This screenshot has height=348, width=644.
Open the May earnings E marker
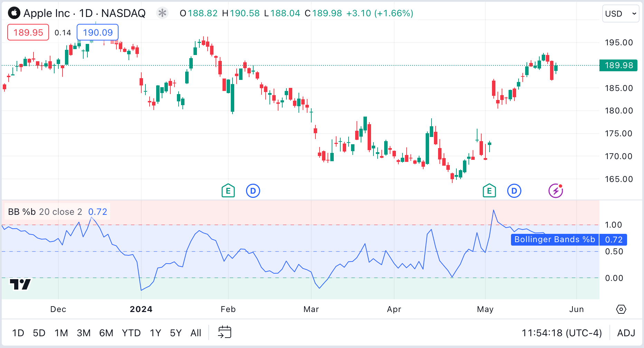[489, 191]
